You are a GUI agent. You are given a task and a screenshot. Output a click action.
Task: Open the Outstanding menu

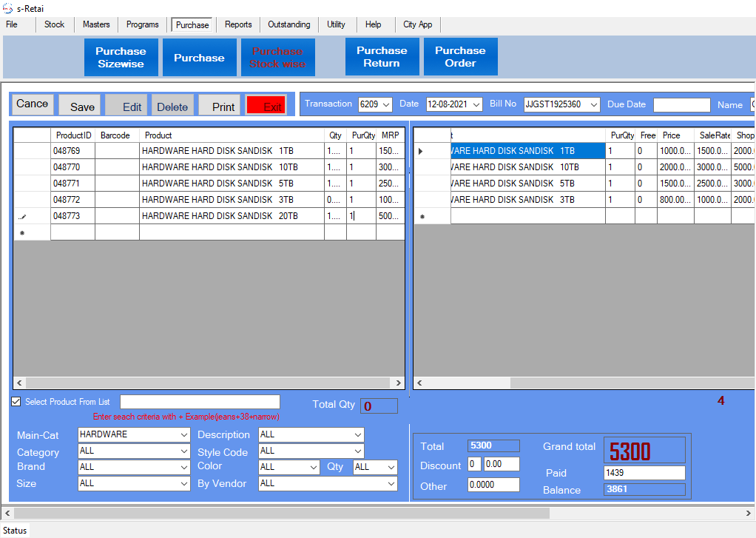tap(288, 24)
